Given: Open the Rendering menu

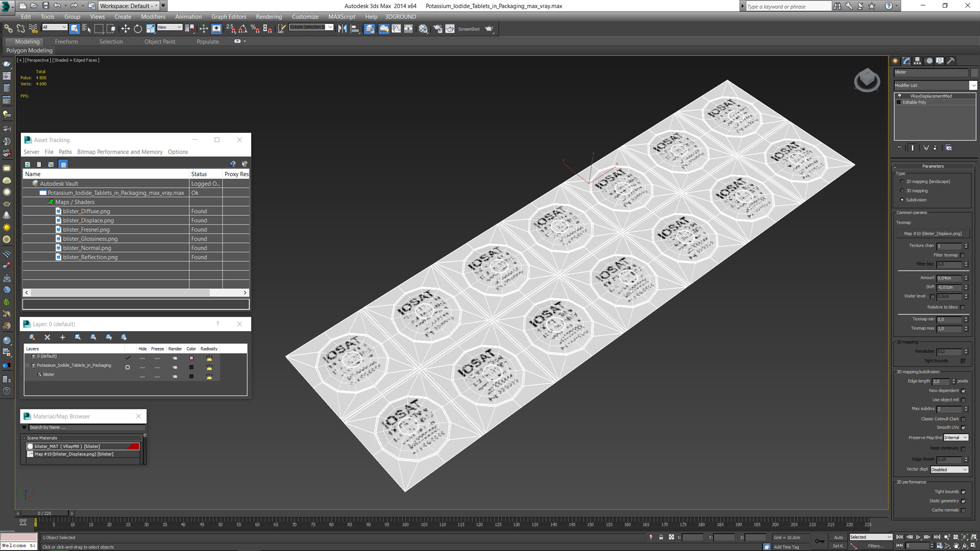Looking at the screenshot, I should click(x=268, y=17).
